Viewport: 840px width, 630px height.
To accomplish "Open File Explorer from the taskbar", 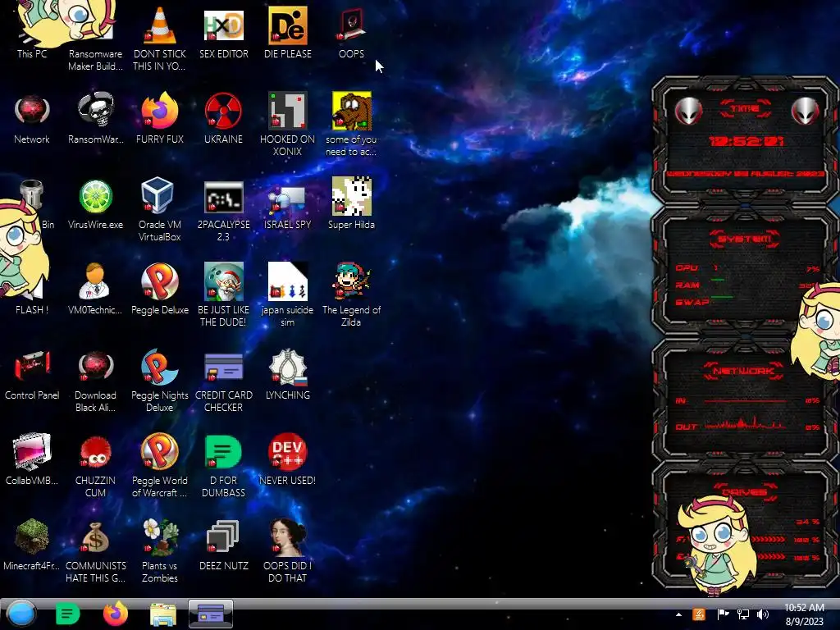I will click(163, 614).
